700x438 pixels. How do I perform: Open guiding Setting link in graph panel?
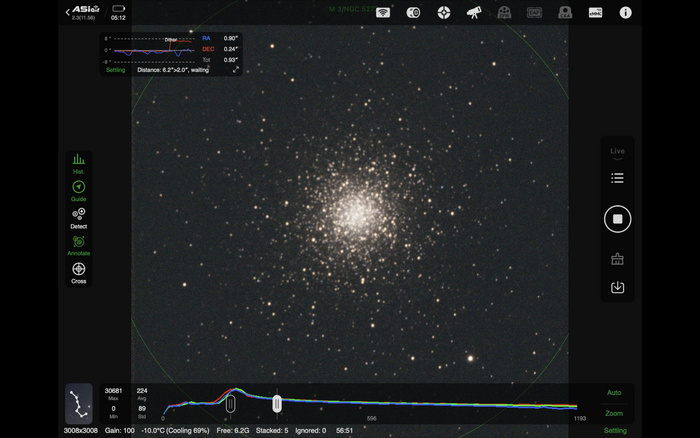pos(116,70)
